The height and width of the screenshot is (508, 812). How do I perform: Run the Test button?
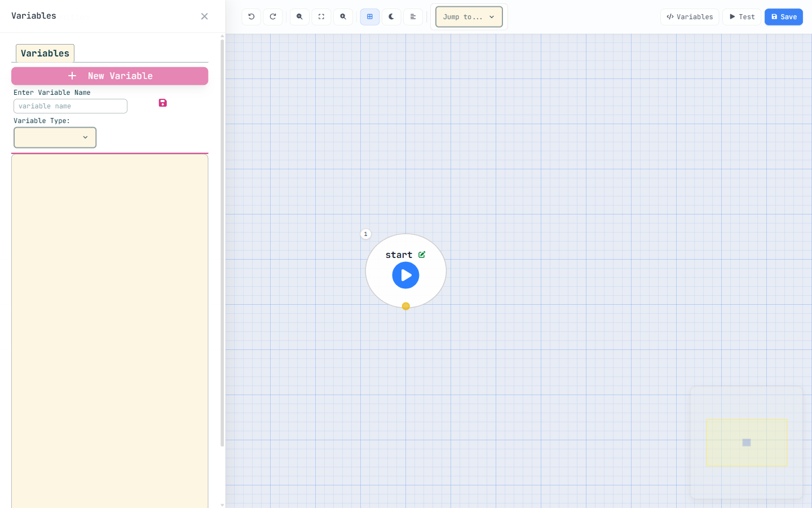(742, 17)
